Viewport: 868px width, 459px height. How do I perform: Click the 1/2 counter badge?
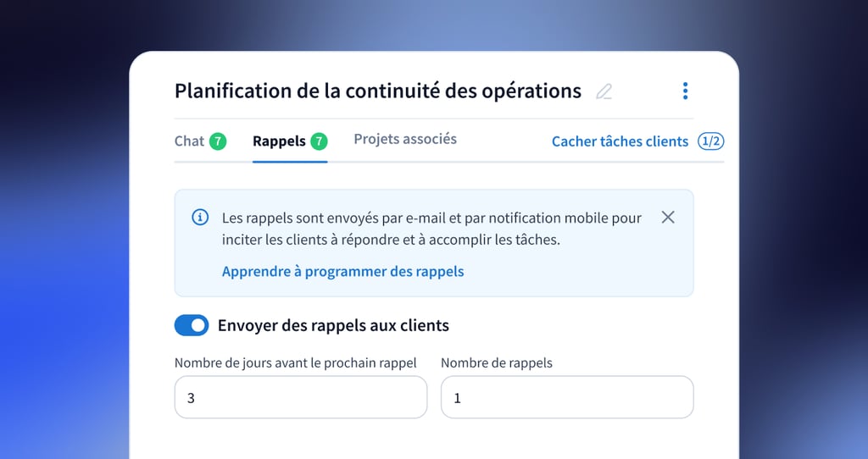tap(710, 141)
